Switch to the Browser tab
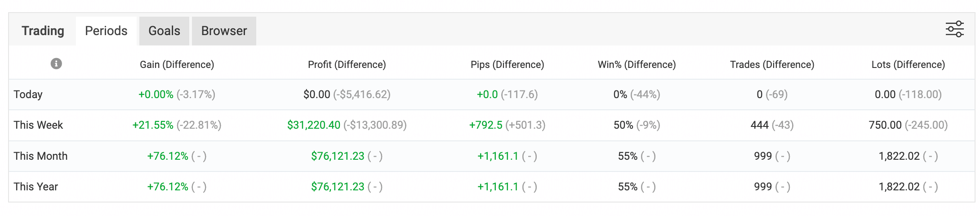 click(224, 31)
